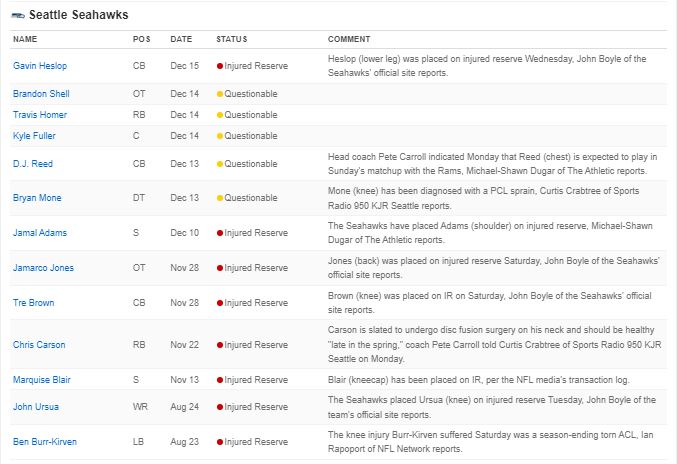Viewport: 677px width, 464px height.
Task: Click the yellow status dot for D.J. Reed
Action: [220, 164]
